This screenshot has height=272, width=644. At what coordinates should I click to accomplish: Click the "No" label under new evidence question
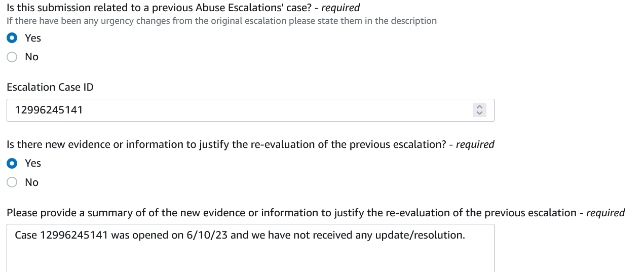[x=31, y=182]
